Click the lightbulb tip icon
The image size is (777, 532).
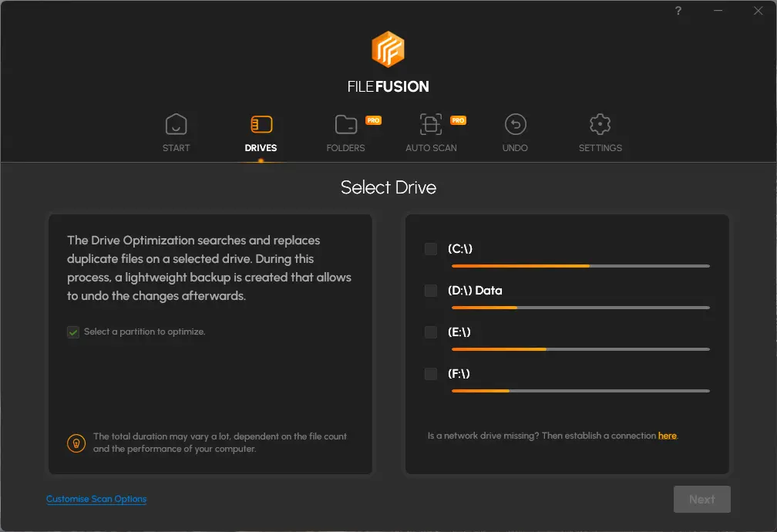coord(76,443)
